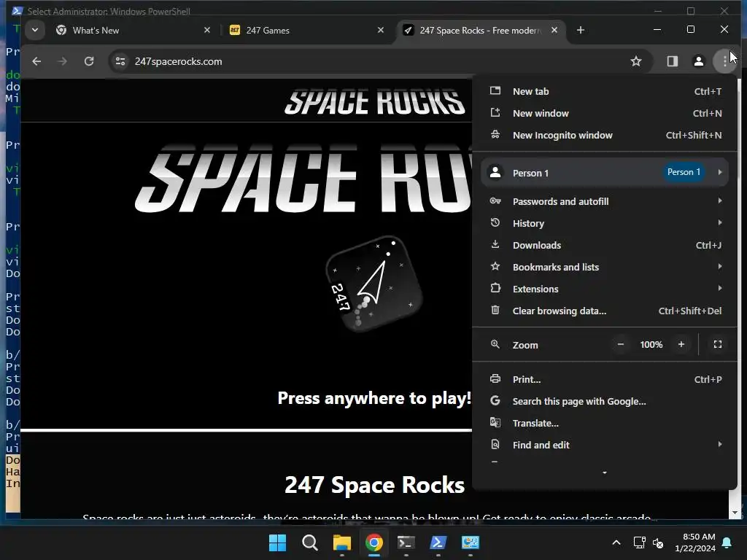Close the What's New tab

206,30
